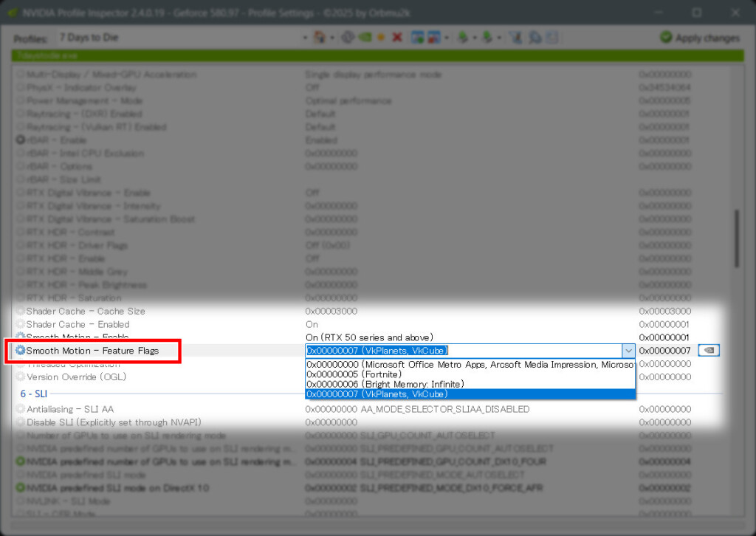Click the vertical scrollbar thumb of the settings list
This screenshot has height=536, width=756.
click(x=736, y=238)
